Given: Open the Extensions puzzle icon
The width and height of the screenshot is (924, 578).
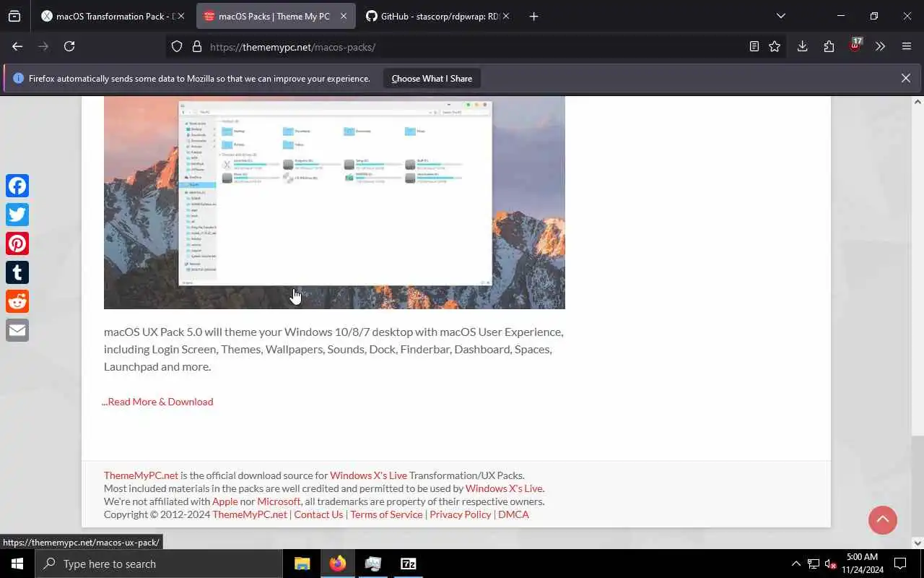Looking at the screenshot, I should pyautogui.click(x=829, y=46).
